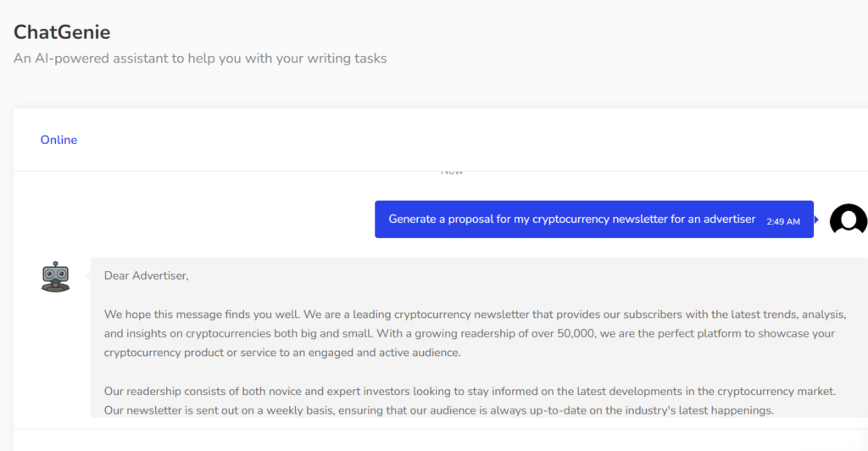Click the ChatGenie robot avatar

55,276
